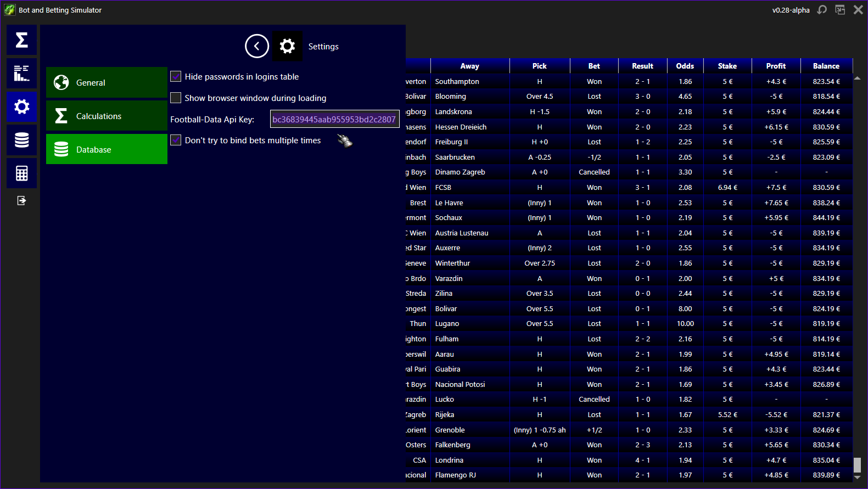The image size is (868, 489).
Task: Sort by the Pick column header
Action: point(540,66)
